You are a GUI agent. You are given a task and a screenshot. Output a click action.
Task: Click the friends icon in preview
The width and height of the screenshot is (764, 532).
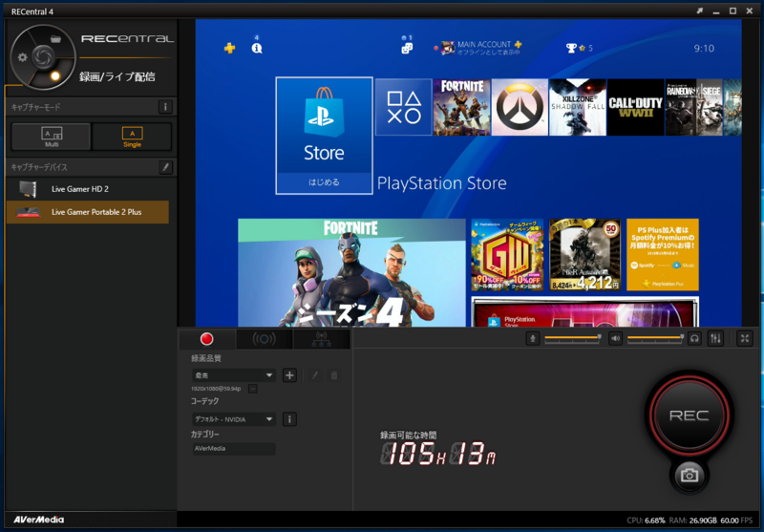pyautogui.click(x=407, y=48)
